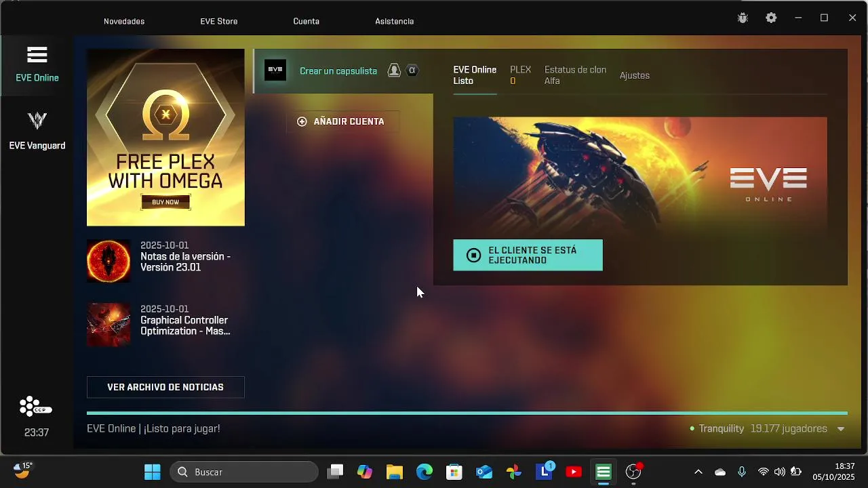Click Graphical Controller news thumbnail

point(108,325)
